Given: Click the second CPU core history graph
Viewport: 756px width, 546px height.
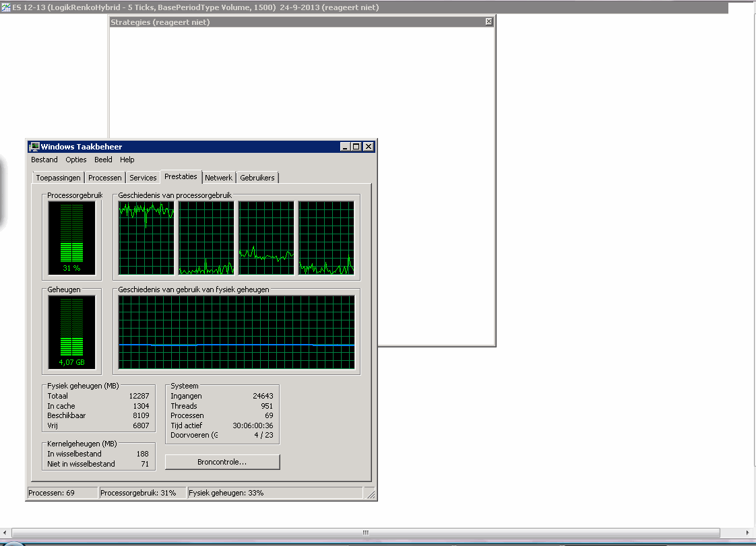Looking at the screenshot, I should click(206, 238).
